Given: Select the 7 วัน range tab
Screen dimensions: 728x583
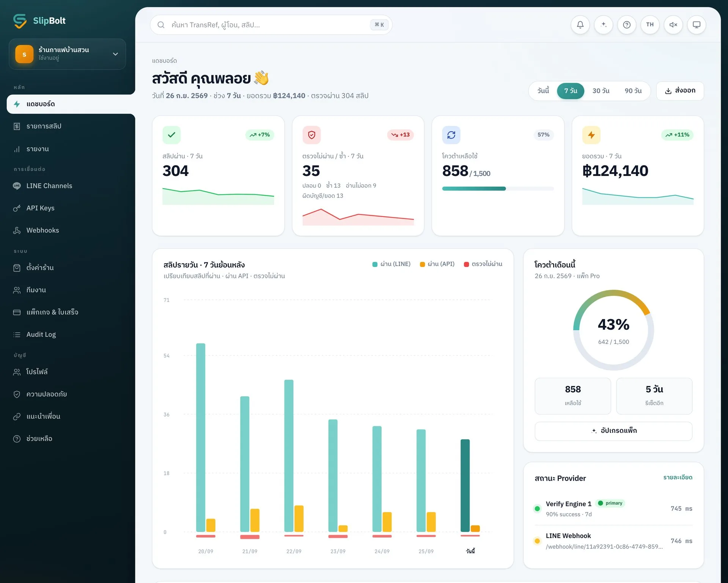Looking at the screenshot, I should point(571,91).
